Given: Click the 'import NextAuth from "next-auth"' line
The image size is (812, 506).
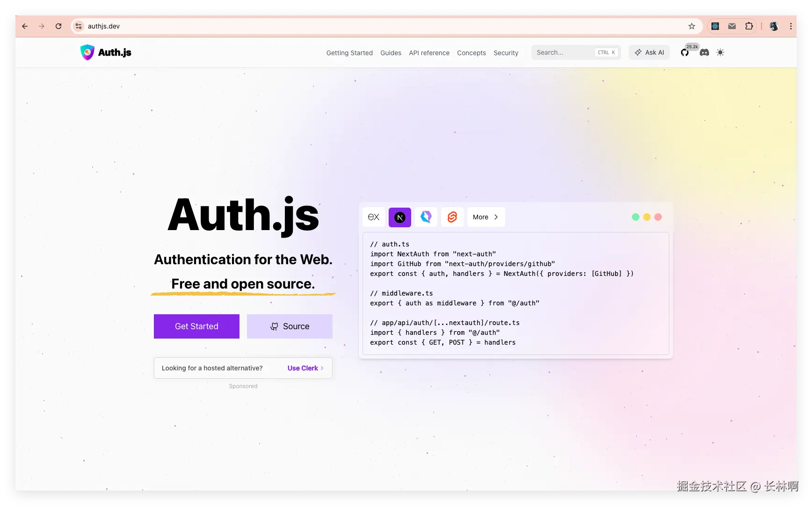Looking at the screenshot, I should [433, 254].
